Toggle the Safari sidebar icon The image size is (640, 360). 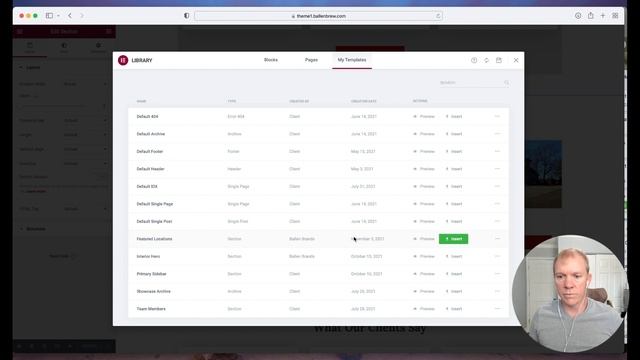pyautogui.click(x=49, y=16)
